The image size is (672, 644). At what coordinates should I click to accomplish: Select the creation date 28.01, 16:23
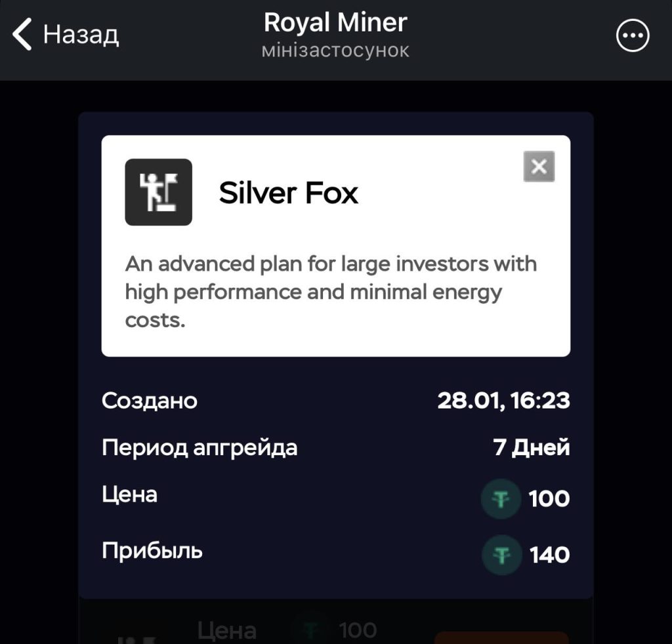[503, 401]
